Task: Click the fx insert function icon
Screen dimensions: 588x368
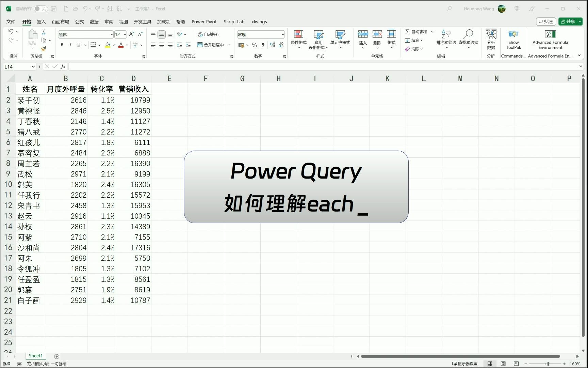Action: pos(63,66)
